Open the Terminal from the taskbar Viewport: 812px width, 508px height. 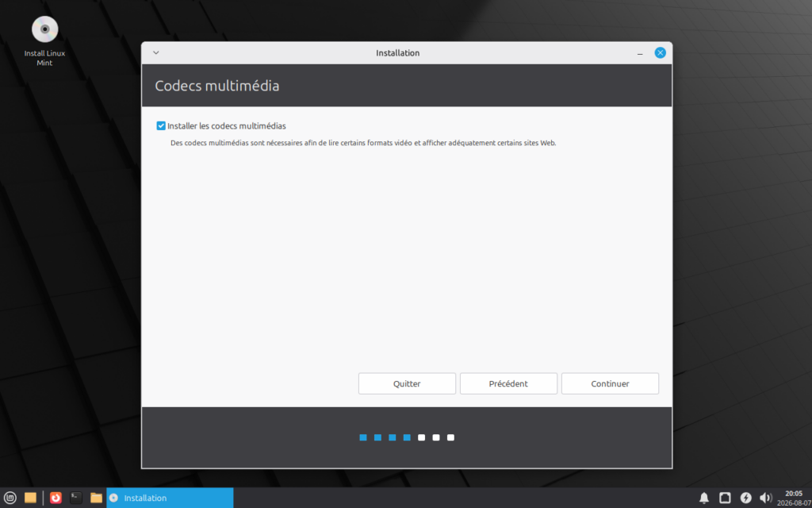point(76,498)
